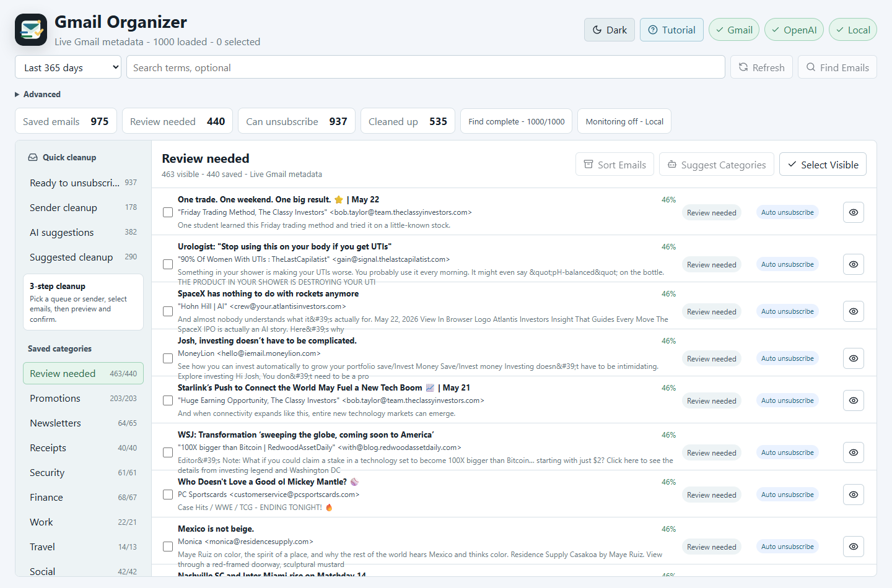
Task: Auto unsubscribe from PC Sportscards email
Action: click(787, 495)
